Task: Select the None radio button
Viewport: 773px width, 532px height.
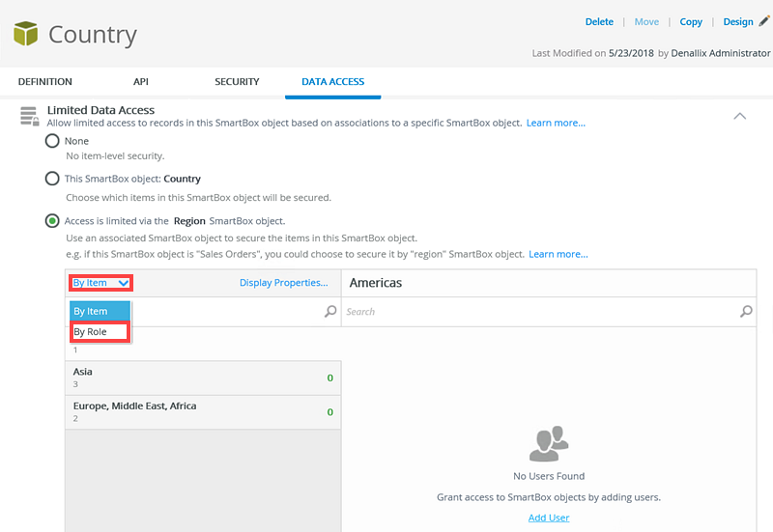Action: (x=52, y=142)
